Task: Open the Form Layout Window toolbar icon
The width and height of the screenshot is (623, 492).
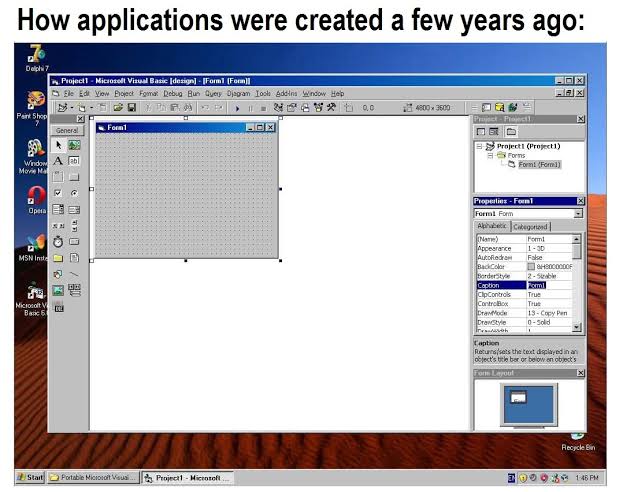Action: [x=305, y=107]
